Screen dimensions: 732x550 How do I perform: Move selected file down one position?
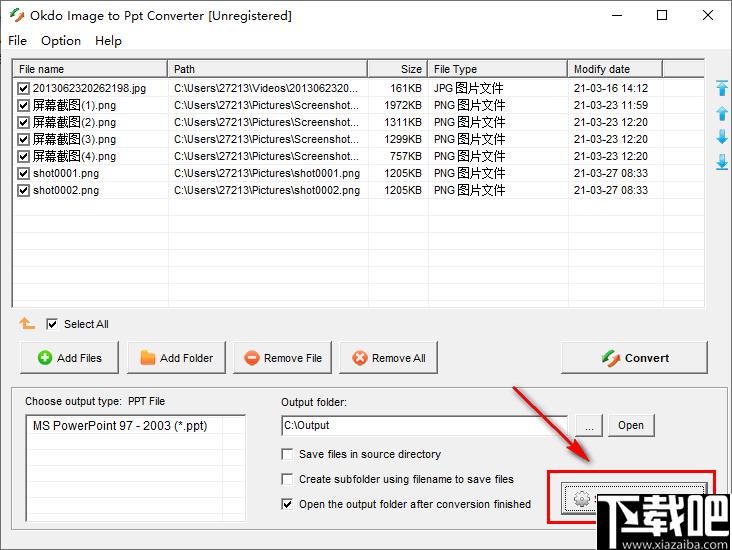(722, 137)
